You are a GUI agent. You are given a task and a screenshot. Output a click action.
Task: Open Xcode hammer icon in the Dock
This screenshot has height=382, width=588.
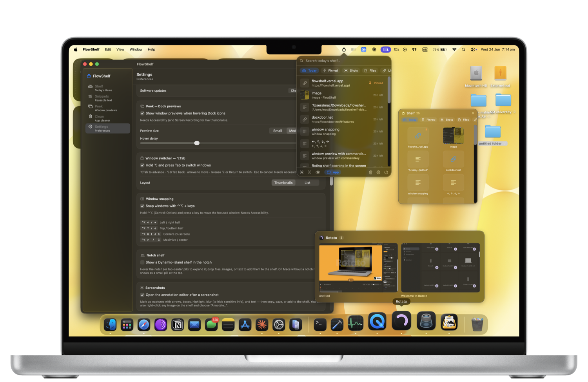click(x=337, y=324)
